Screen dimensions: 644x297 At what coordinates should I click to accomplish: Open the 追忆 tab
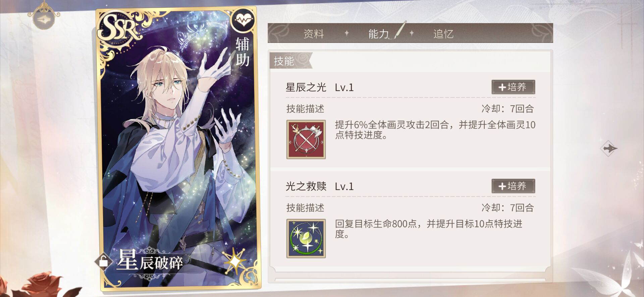click(443, 34)
